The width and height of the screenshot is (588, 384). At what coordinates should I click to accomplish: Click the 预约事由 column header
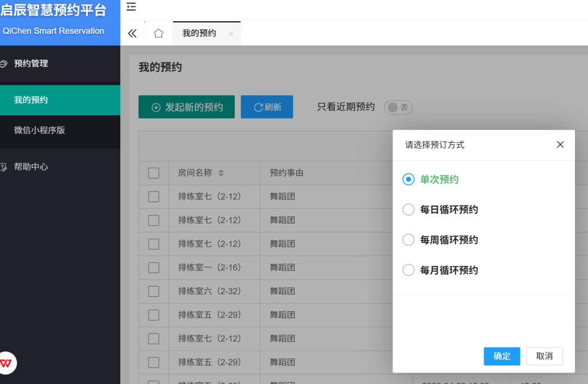click(286, 173)
